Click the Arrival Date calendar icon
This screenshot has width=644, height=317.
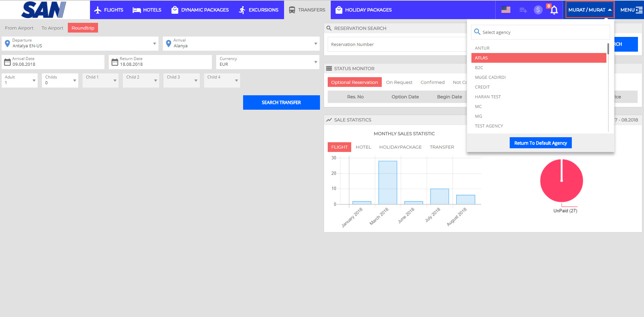(x=7, y=62)
